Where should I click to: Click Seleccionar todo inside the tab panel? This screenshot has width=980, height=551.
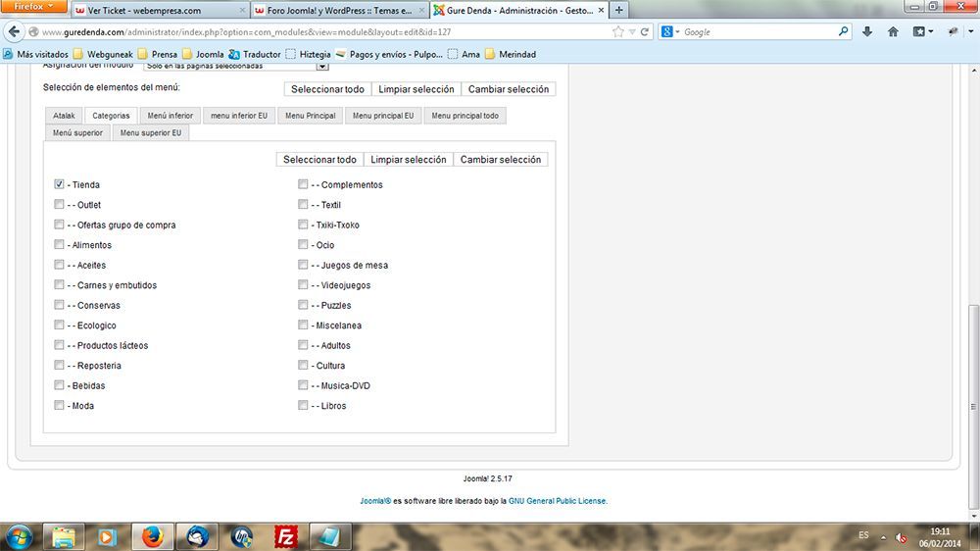pos(319,160)
